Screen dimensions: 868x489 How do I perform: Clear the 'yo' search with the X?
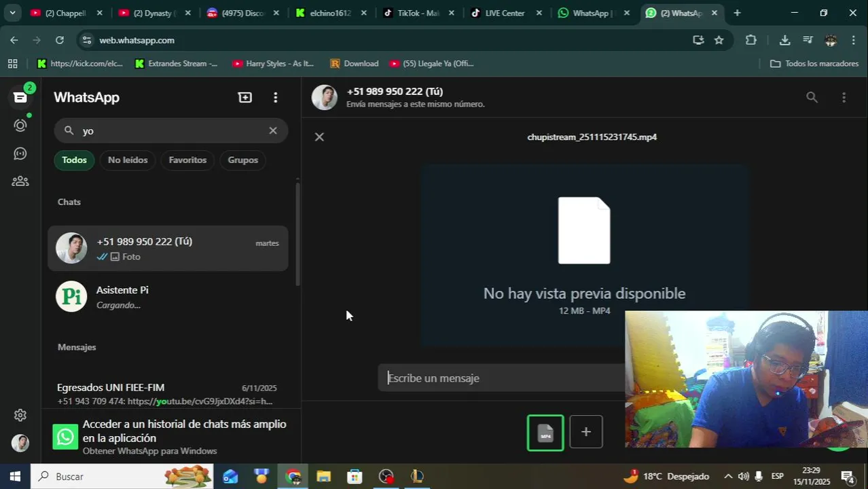(x=273, y=130)
